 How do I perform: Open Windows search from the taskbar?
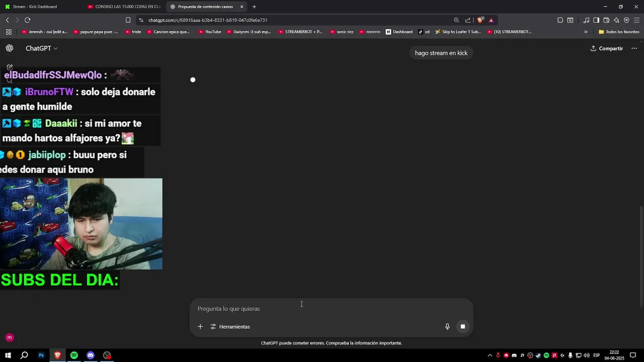24,355
